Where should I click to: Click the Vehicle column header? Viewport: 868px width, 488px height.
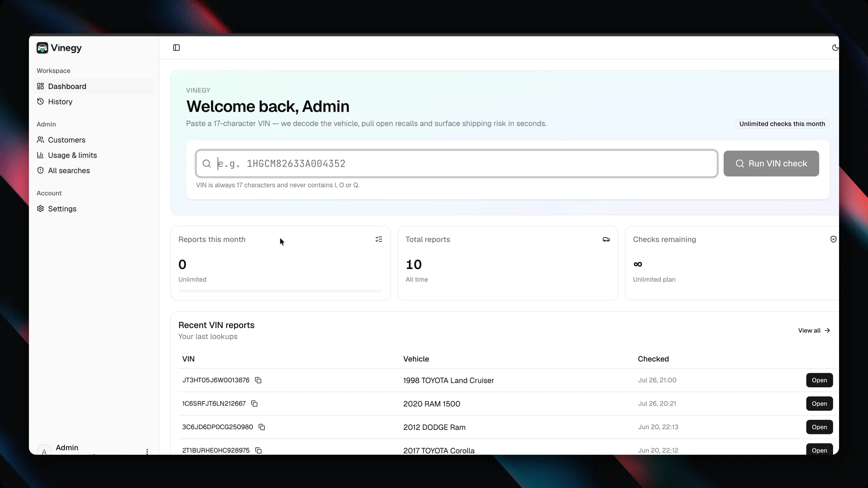(x=416, y=359)
